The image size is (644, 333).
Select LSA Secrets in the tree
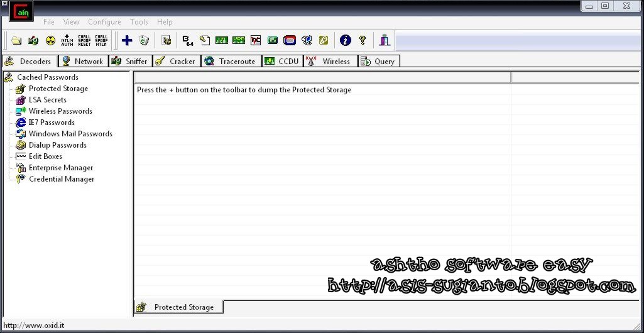click(47, 100)
